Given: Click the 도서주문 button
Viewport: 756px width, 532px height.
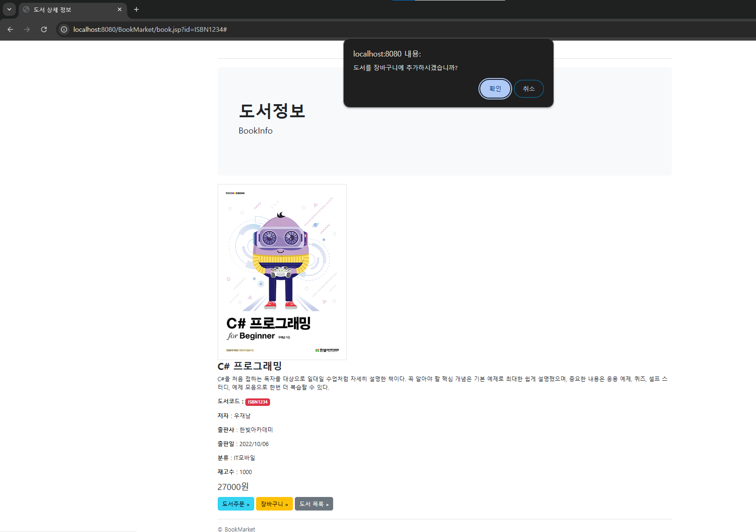Looking at the screenshot, I should click(x=236, y=504).
